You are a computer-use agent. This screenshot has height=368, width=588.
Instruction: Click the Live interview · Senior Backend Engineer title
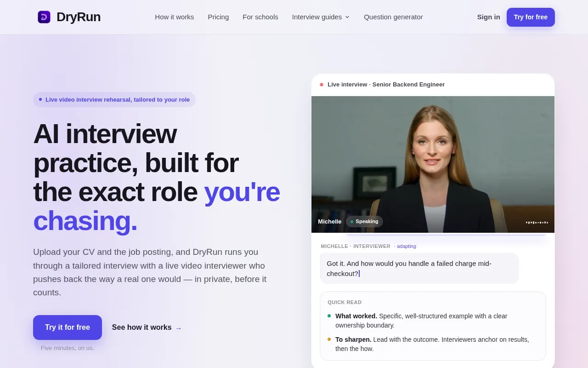[x=386, y=85]
